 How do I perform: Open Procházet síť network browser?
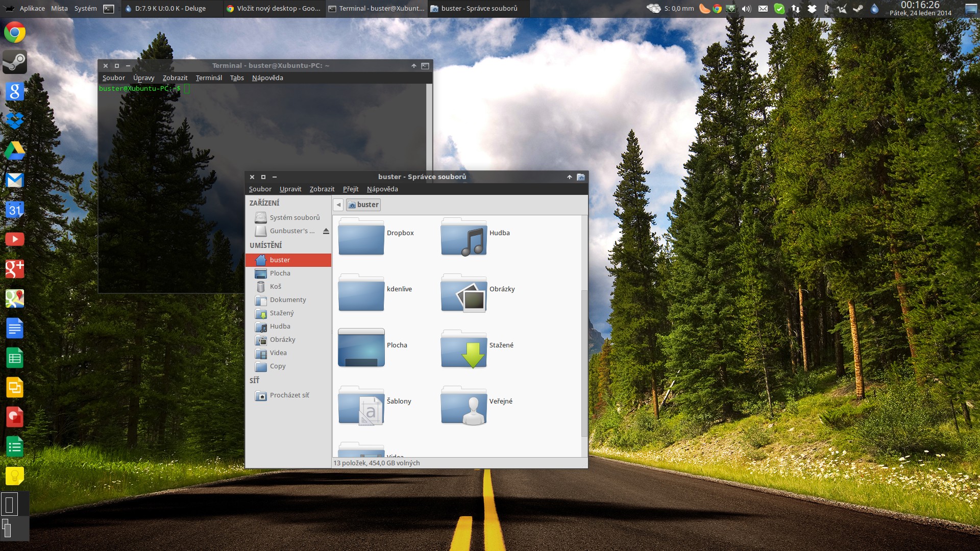click(x=288, y=395)
